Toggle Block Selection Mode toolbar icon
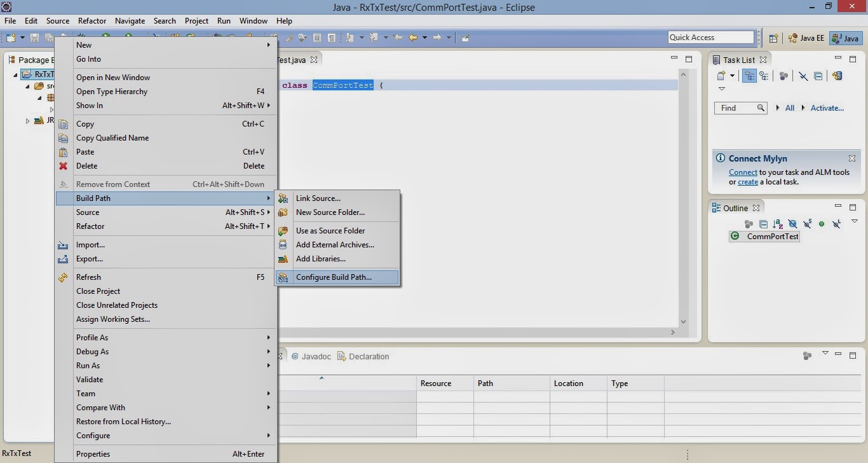 [317, 38]
